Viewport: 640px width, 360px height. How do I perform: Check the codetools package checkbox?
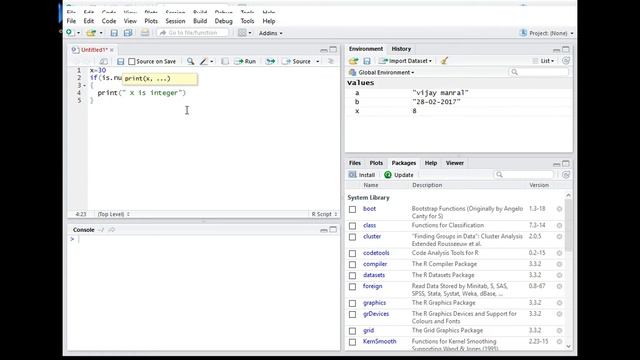pyautogui.click(x=352, y=253)
